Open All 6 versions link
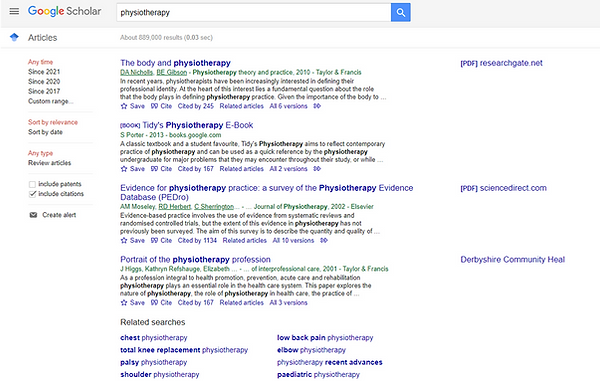Image resolution: width=600 pixels, height=381 pixels. pos(289,106)
